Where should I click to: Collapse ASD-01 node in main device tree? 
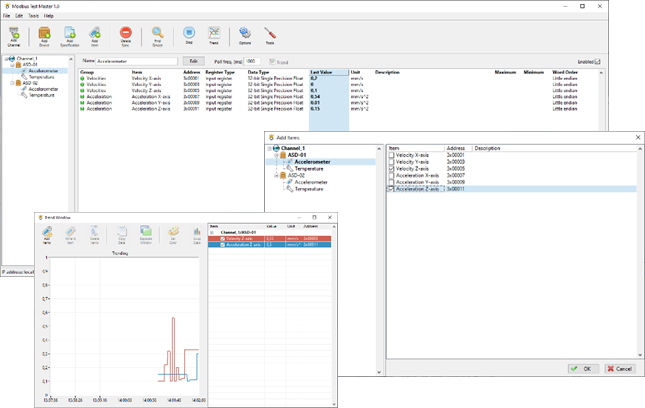coord(11,65)
